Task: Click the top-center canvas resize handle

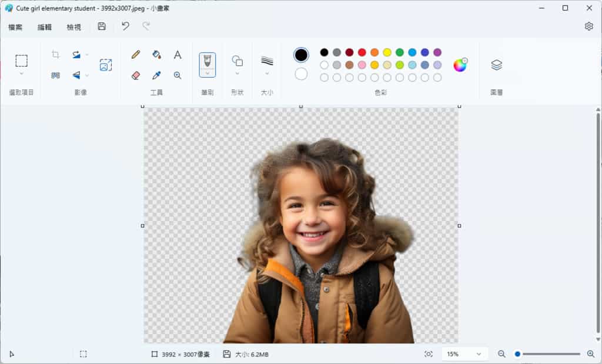Action: click(x=301, y=106)
